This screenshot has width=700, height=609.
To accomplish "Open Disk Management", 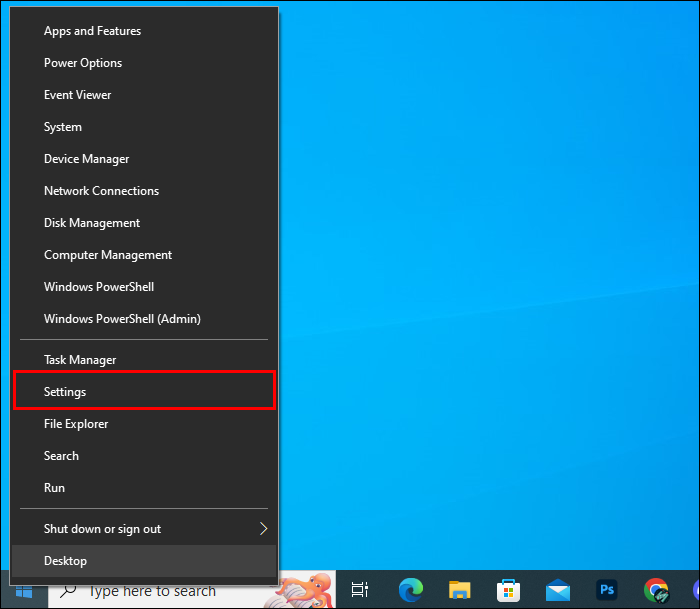I will 92,223.
